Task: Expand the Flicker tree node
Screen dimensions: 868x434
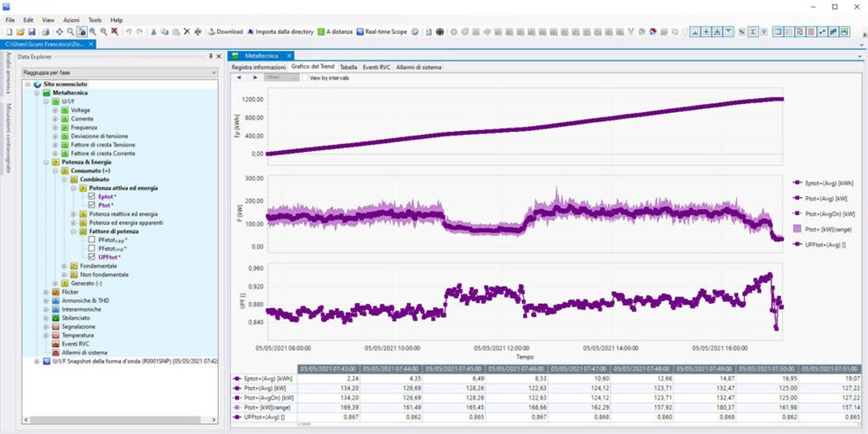Action: (46, 292)
